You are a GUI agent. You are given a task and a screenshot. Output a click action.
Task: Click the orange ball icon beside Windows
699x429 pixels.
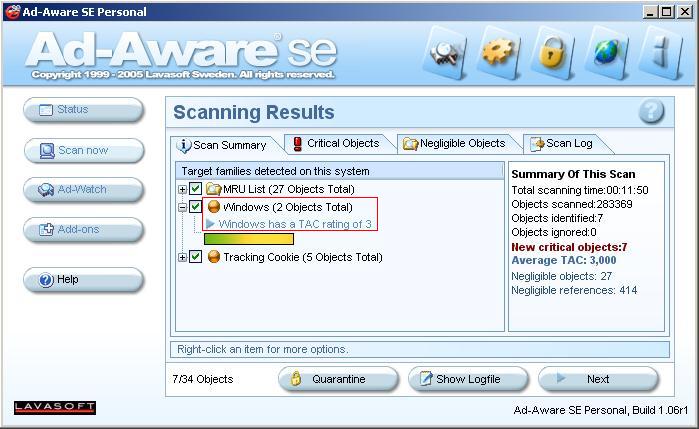coord(214,207)
